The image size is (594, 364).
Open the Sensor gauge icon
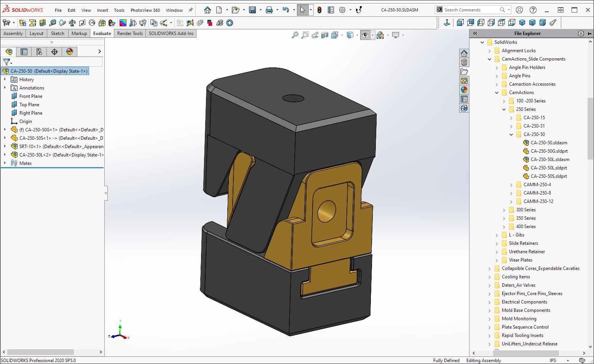click(92, 23)
